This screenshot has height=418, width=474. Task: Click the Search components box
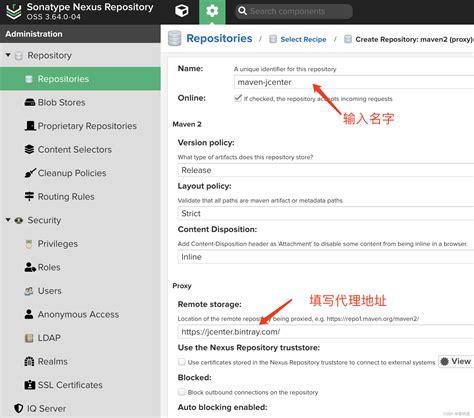click(294, 11)
